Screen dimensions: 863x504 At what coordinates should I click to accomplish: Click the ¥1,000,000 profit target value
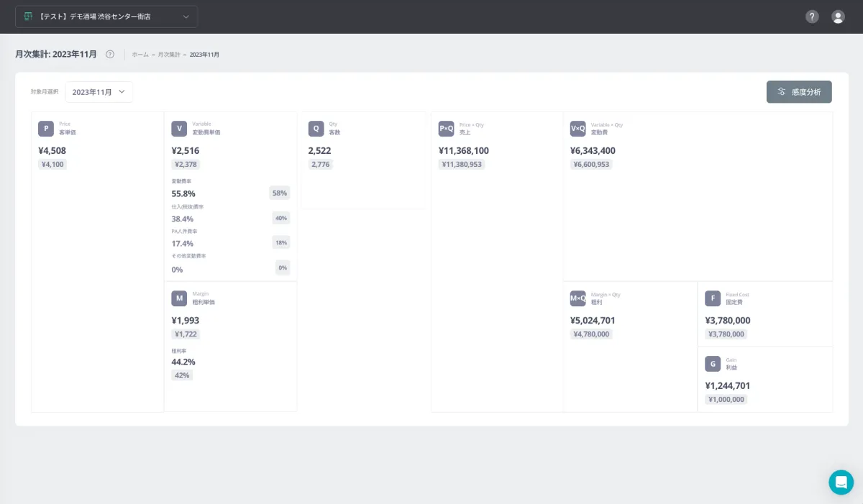coord(726,400)
